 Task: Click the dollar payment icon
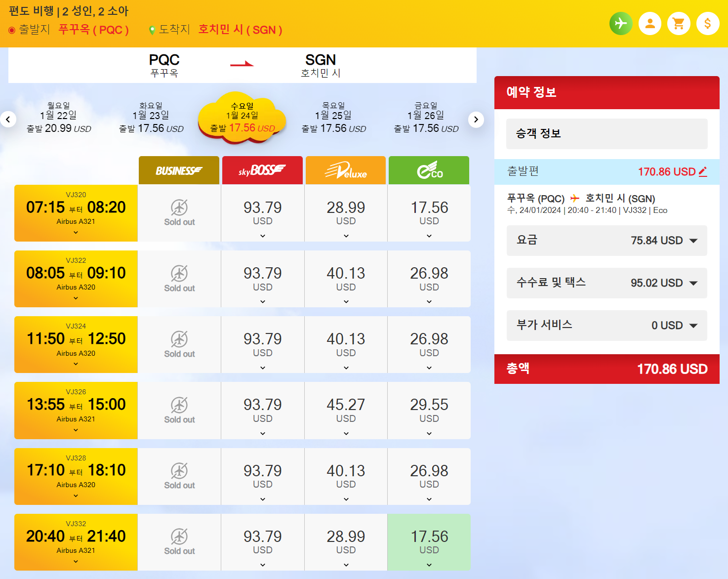point(708,23)
